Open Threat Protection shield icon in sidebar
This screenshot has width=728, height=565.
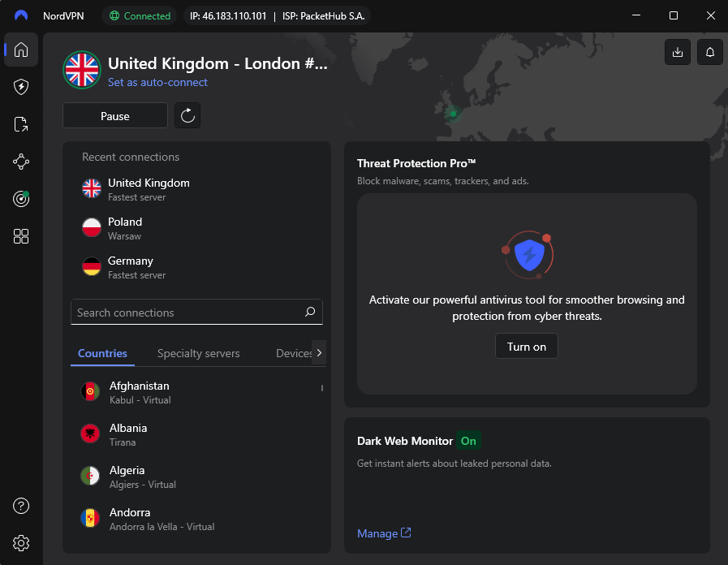[21, 87]
